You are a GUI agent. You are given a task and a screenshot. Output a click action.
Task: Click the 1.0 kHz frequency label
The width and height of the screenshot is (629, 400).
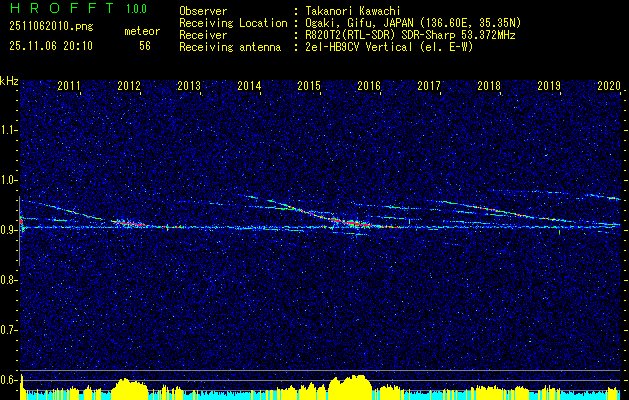[x=9, y=180]
